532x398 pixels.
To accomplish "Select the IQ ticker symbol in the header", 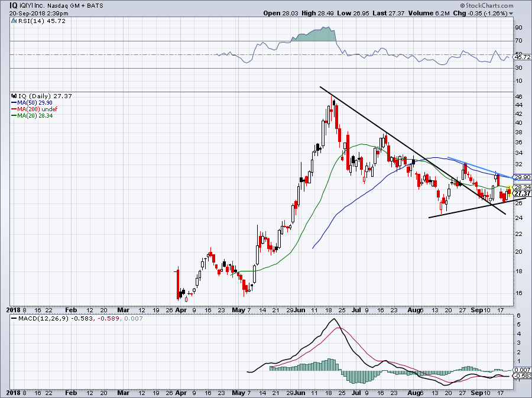I will pyautogui.click(x=13, y=5).
